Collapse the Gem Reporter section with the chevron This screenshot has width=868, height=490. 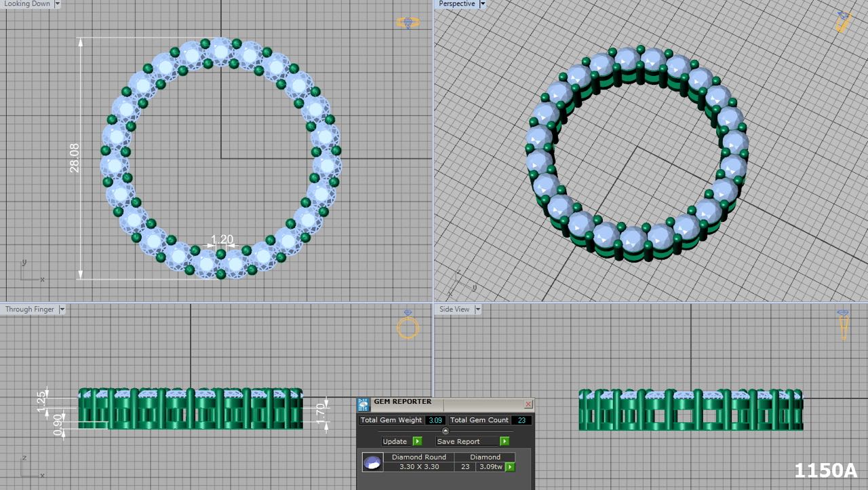coord(446,431)
